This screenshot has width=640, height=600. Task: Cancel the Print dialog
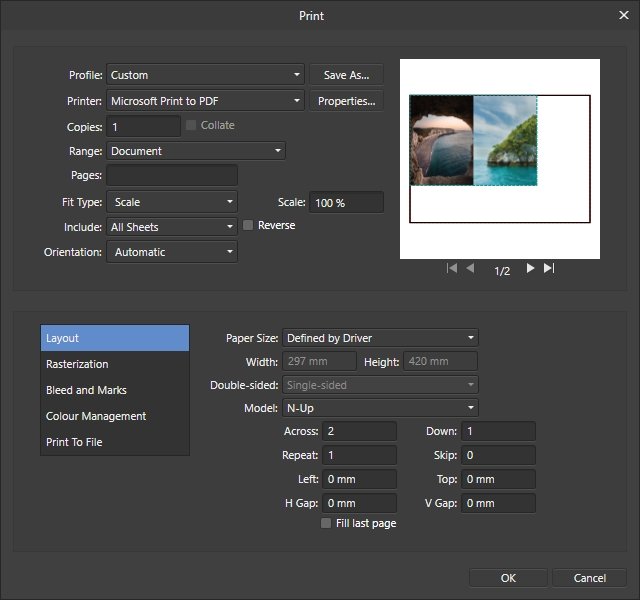589,578
